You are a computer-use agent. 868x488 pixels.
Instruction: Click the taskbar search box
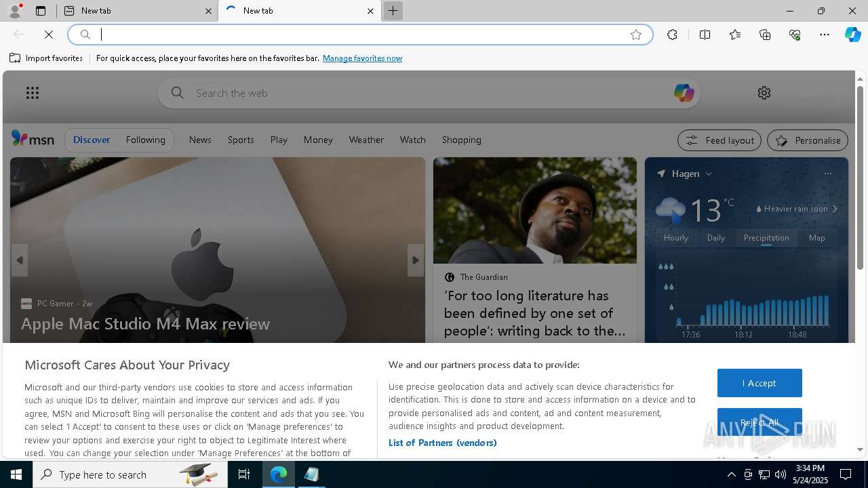(x=130, y=474)
